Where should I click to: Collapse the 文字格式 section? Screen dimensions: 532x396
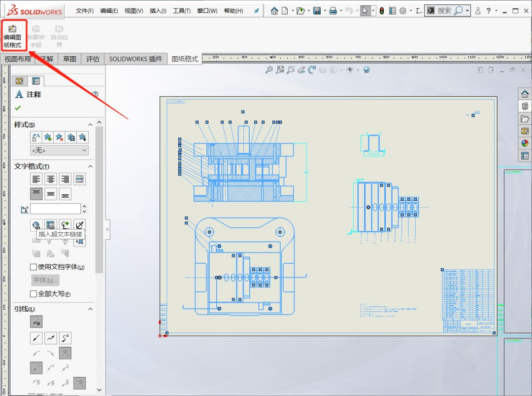[x=90, y=166]
